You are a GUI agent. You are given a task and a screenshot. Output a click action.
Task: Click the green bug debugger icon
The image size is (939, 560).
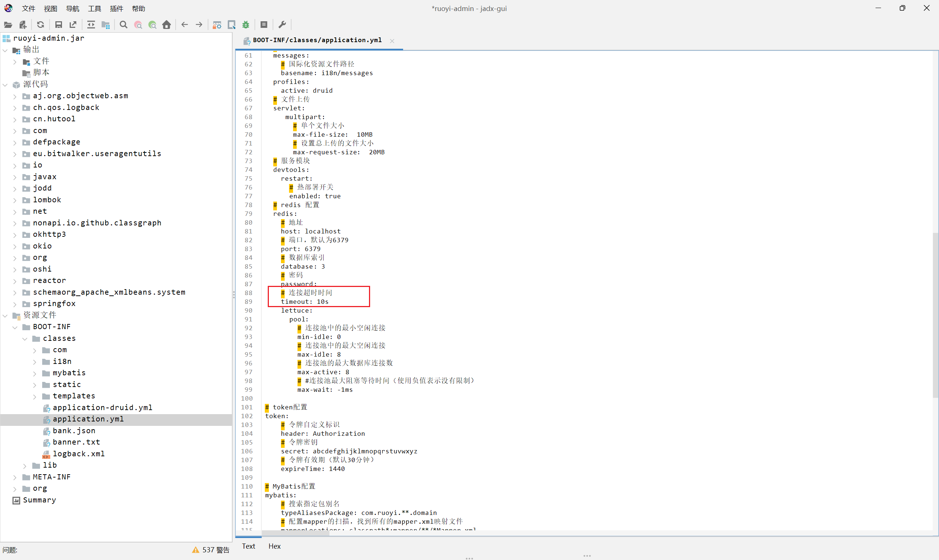(x=246, y=25)
